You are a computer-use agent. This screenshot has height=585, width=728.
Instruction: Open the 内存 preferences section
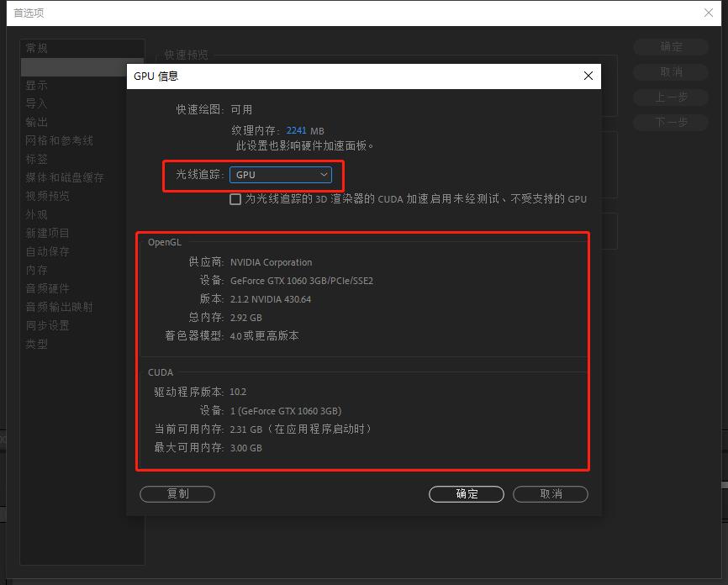[37, 270]
